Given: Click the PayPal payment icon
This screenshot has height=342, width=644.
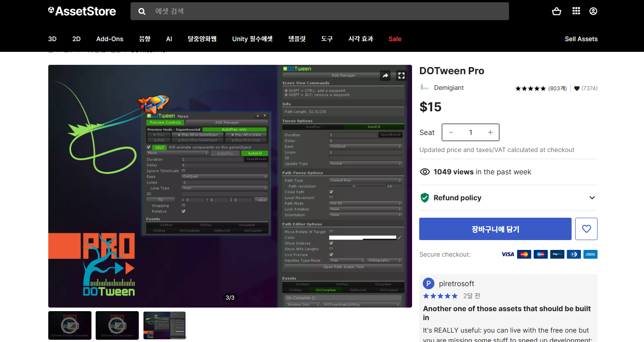Looking at the screenshot, I should [557, 254].
